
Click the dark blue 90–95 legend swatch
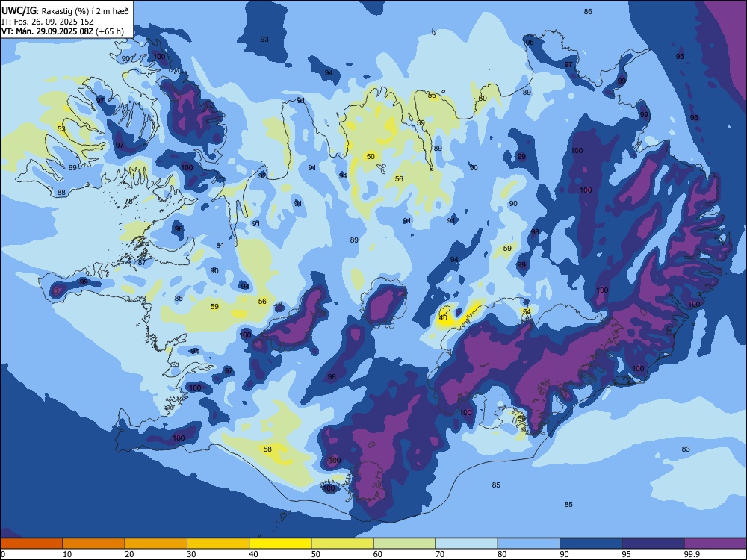coord(591,544)
